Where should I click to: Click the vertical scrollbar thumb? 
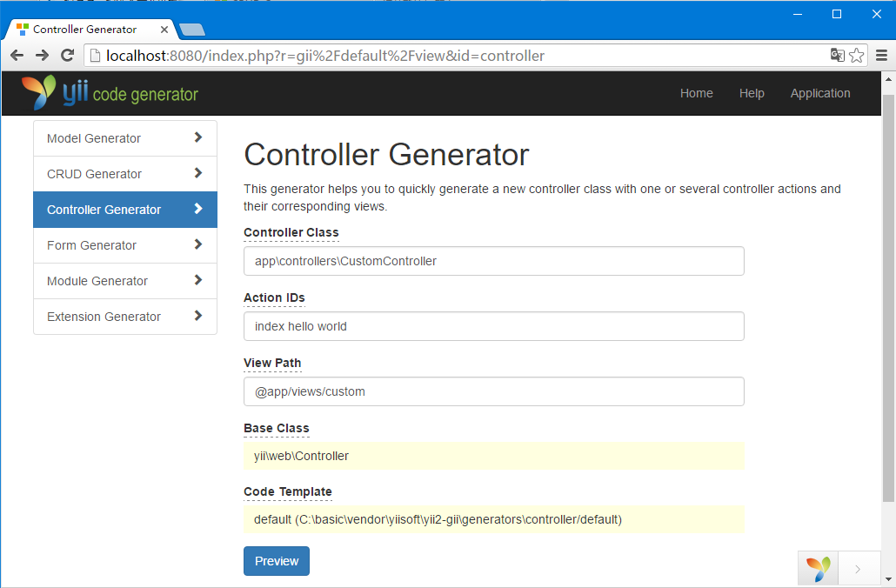click(888, 298)
